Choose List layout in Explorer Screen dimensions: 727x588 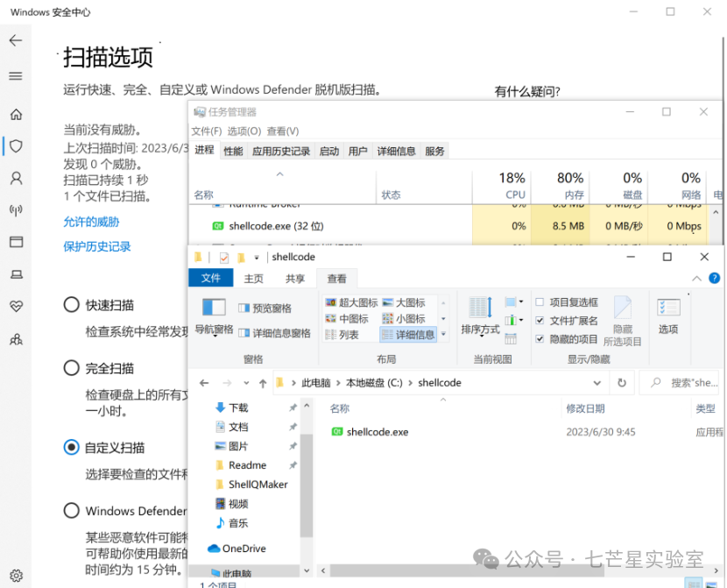(x=342, y=335)
